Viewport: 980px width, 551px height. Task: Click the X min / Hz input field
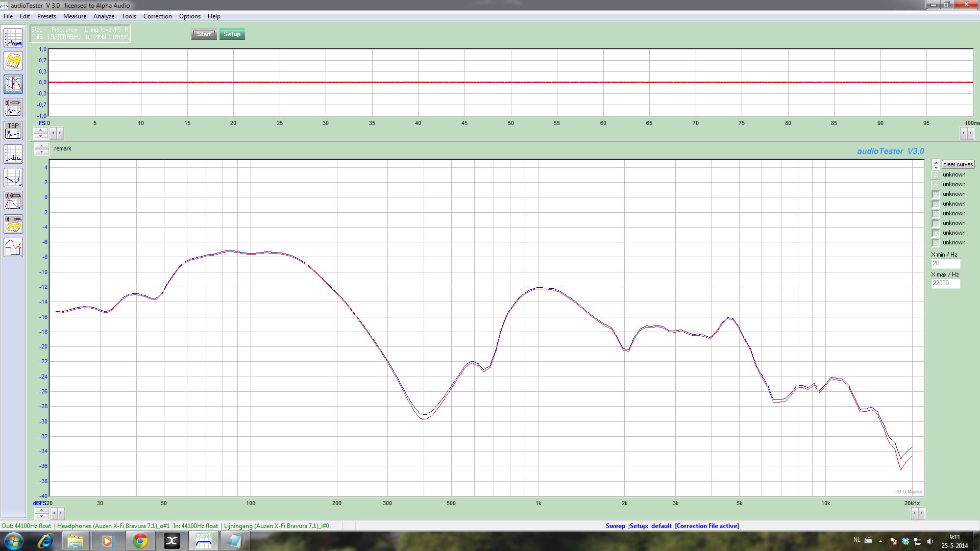point(946,263)
